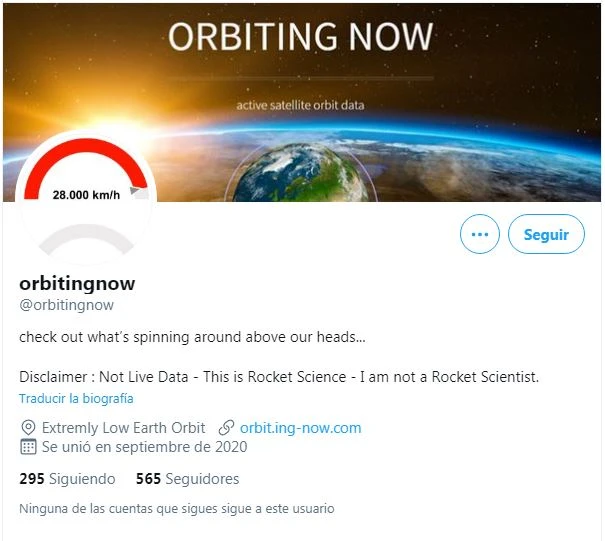Click the Ninguna de las cuentas que sigues notice
Viewport: 605px width, 541px height.
(x=177, y=509)
